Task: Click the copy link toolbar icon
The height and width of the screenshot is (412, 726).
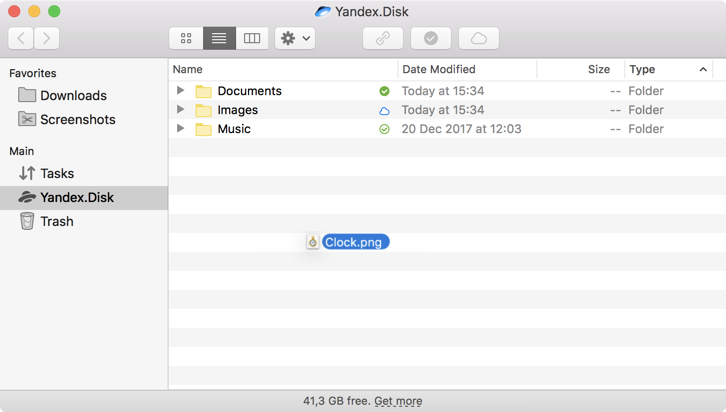Action: [382, 38]
